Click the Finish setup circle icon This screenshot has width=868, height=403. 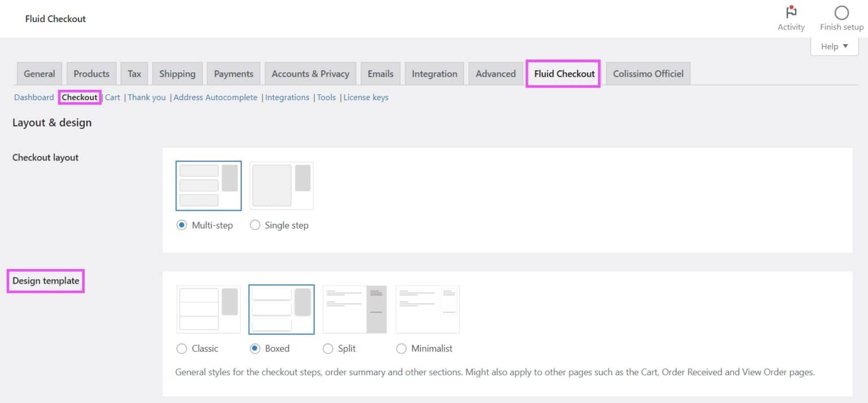[841, 11]
